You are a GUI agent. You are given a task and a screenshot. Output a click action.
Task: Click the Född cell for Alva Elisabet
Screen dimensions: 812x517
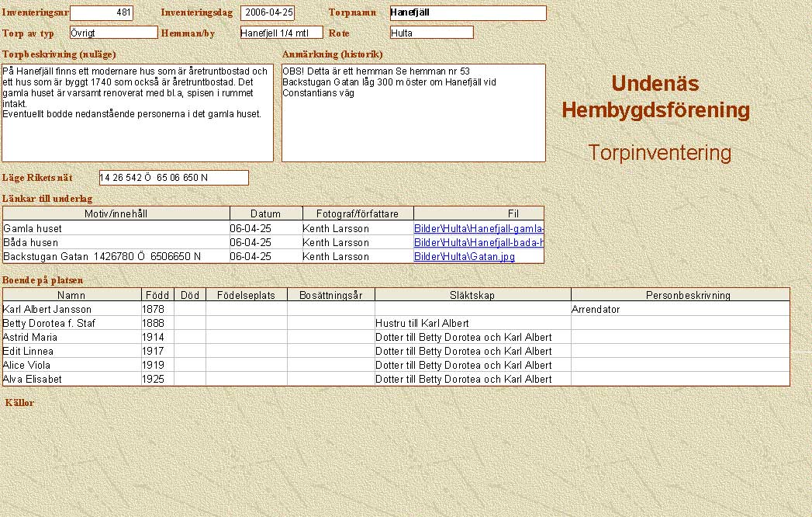click(157, 380)
